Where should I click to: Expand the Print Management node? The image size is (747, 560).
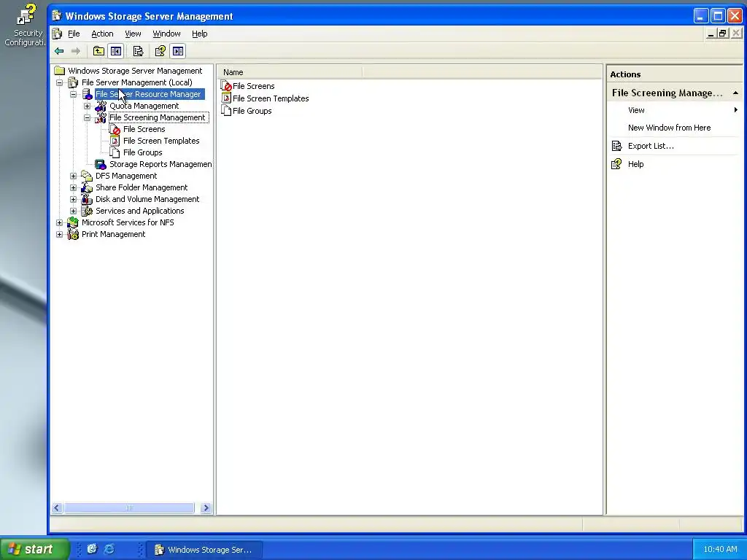[60, 234]
